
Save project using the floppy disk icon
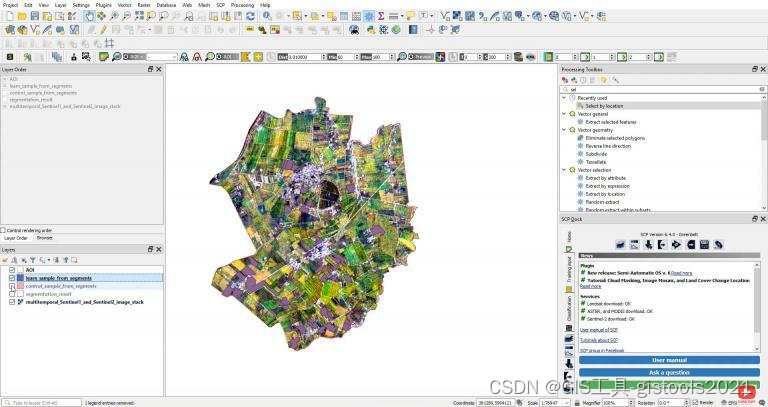35,16
